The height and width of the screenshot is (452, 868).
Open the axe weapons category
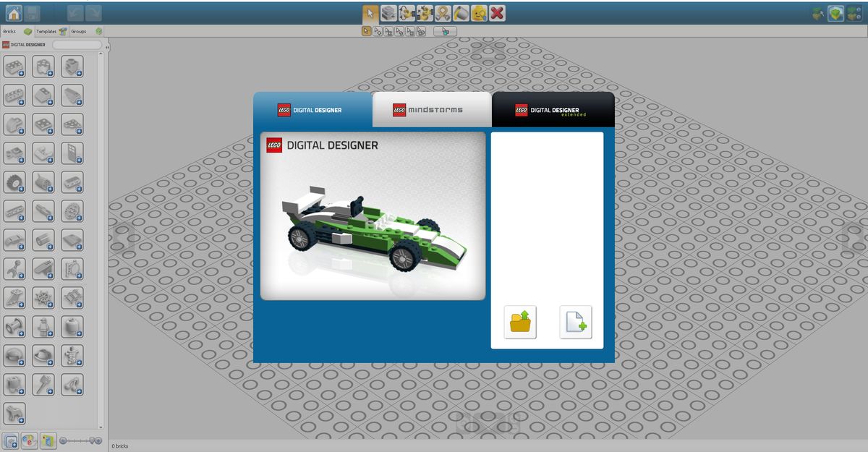pos(43,385)
